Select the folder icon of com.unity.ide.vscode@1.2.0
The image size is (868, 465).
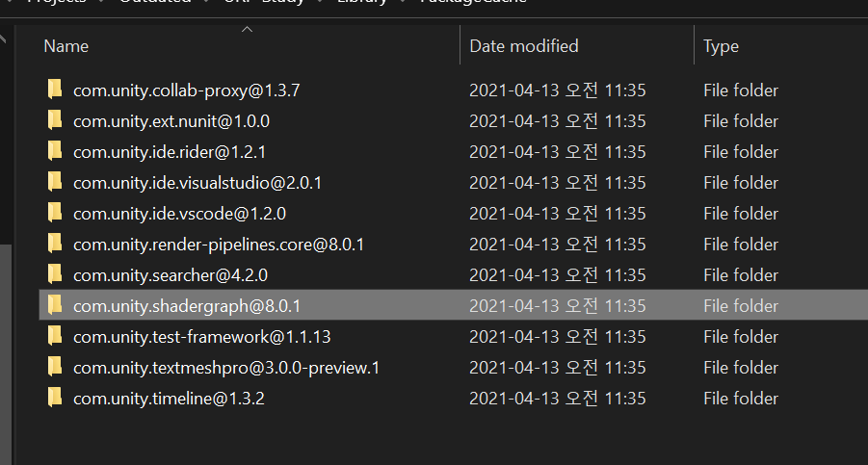click(x=55, y=213)
